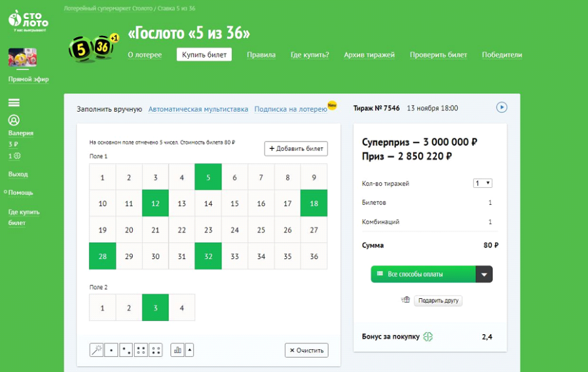
Task: Click the Очистить button
Action: point(306,350)
